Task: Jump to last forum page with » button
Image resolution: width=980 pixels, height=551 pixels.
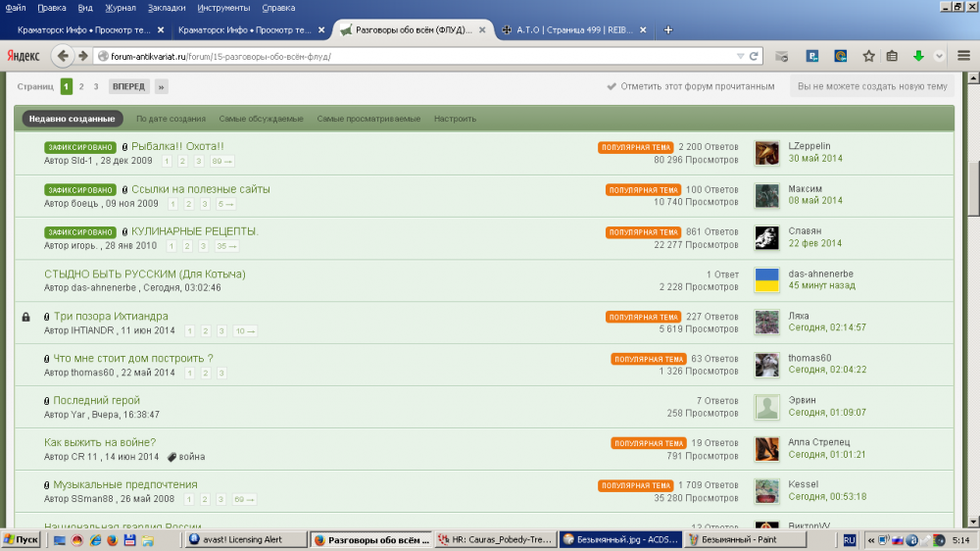Action: (x=162, y=87)
